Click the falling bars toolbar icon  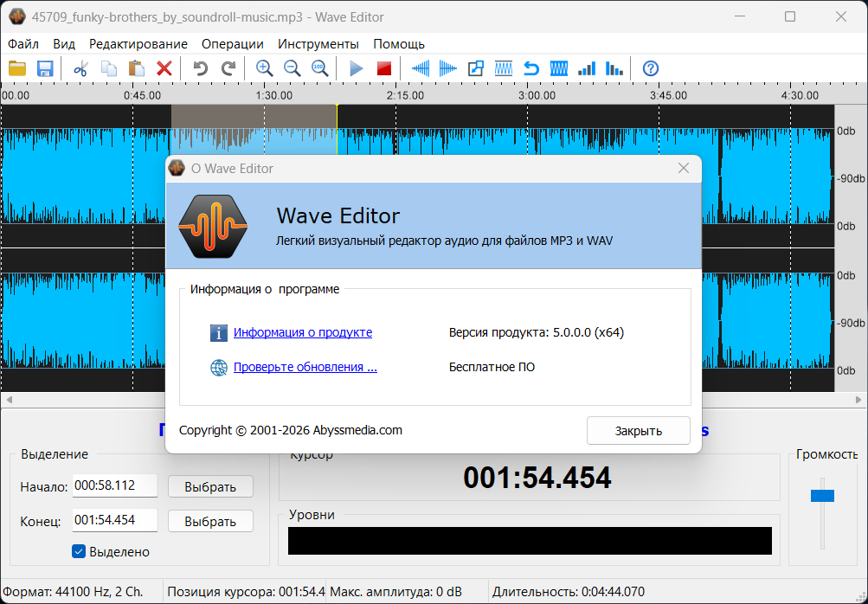pyautogui.click(x=614, y=68)
